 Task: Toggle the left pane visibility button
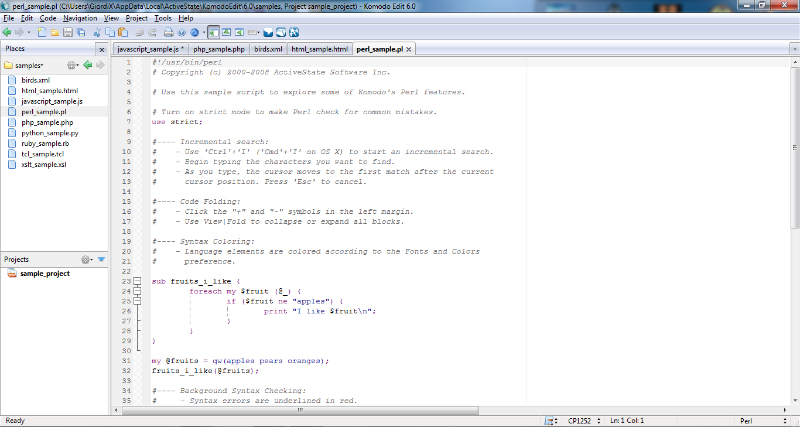(x=214, y=32)
